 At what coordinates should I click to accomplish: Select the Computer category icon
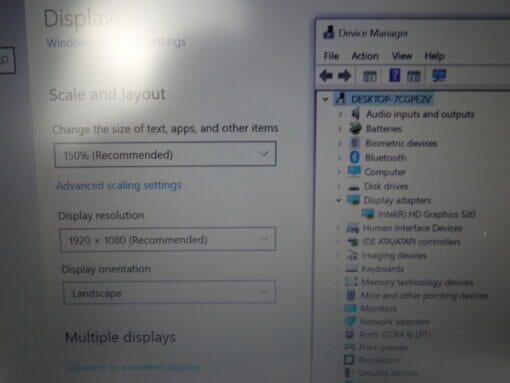[x=354, y=171]
